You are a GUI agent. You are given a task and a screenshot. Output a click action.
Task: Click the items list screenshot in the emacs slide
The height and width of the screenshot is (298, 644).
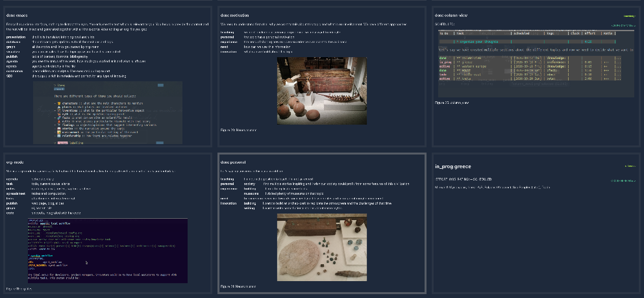coord(108,112)
